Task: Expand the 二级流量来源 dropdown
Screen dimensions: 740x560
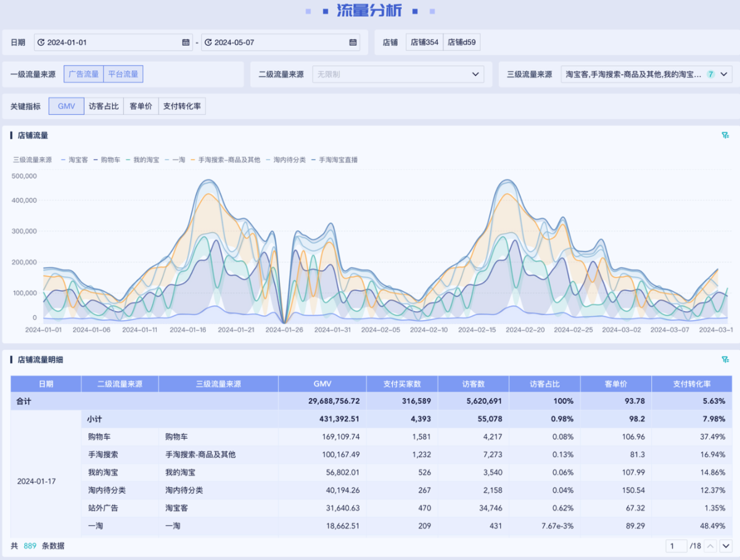Action: point(398,74)
